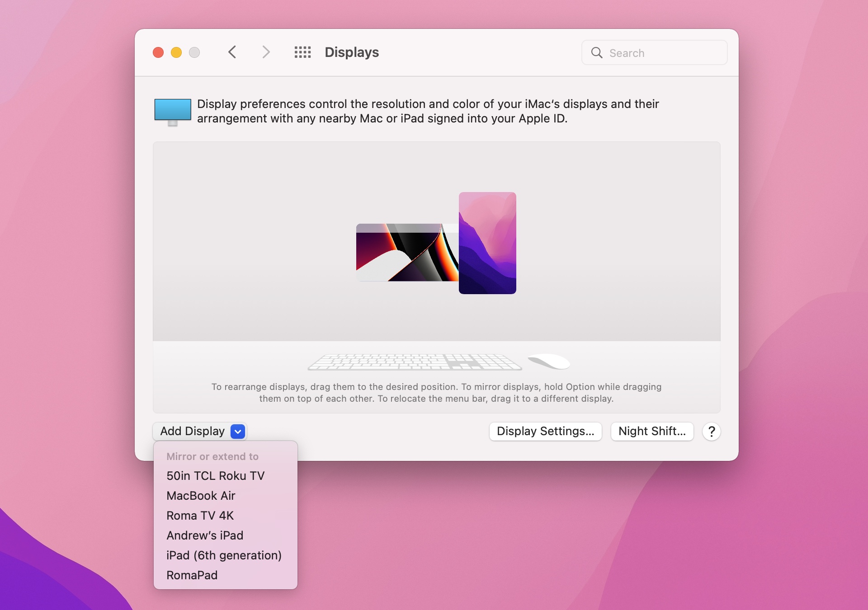Show all preferences grid icon
Viewport: 868px width, 610px height.
(x=302, y=52)
